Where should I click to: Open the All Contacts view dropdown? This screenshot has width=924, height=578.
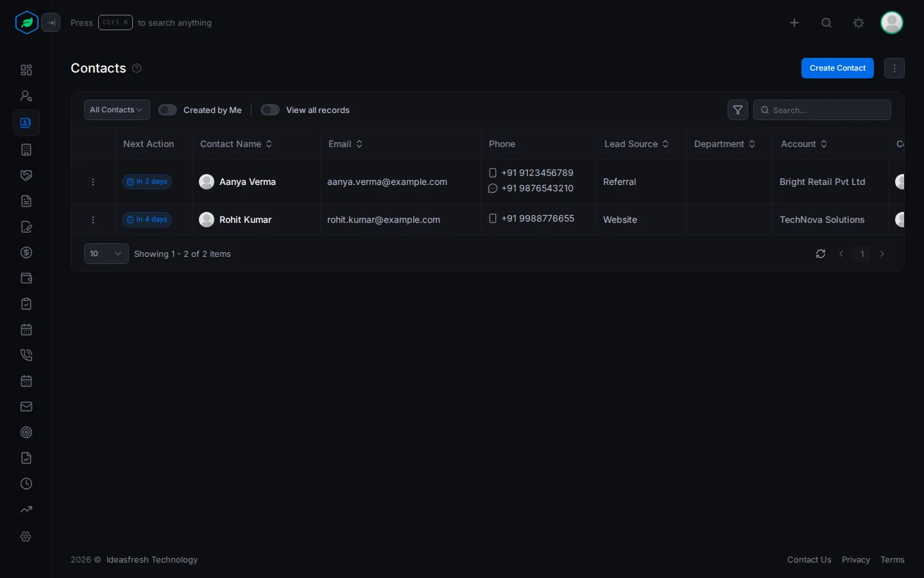[x=117, y=110]
